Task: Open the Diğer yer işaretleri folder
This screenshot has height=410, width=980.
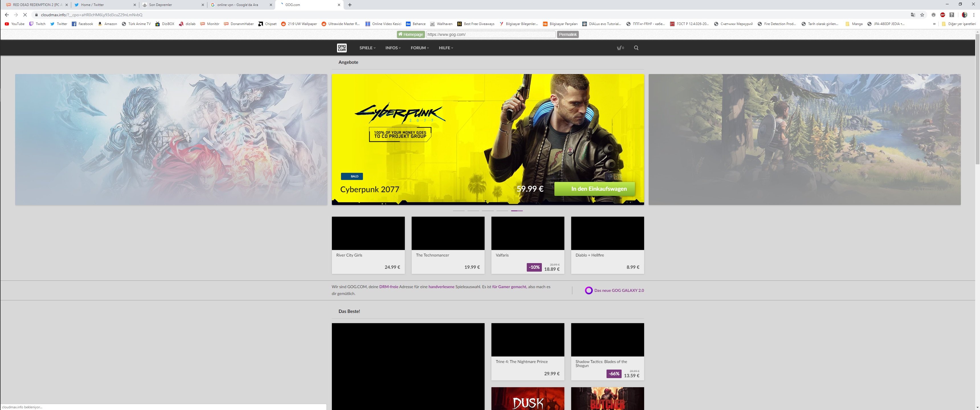Action: [958, 24]
